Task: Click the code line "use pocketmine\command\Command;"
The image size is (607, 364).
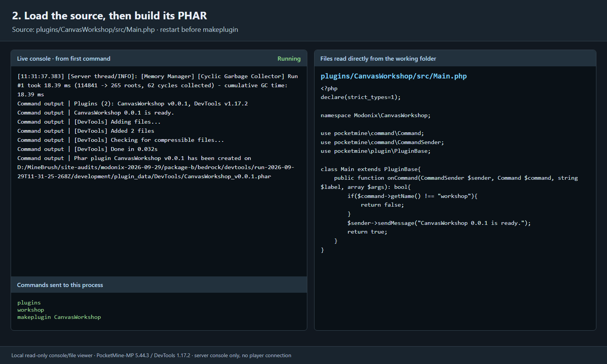Action: [x=372, y=133]
